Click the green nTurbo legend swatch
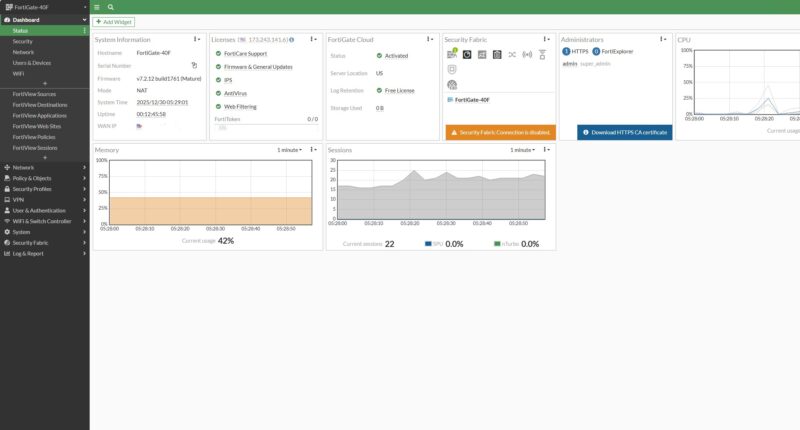This screenshot has width=800, height=430. tap(497, 244)
